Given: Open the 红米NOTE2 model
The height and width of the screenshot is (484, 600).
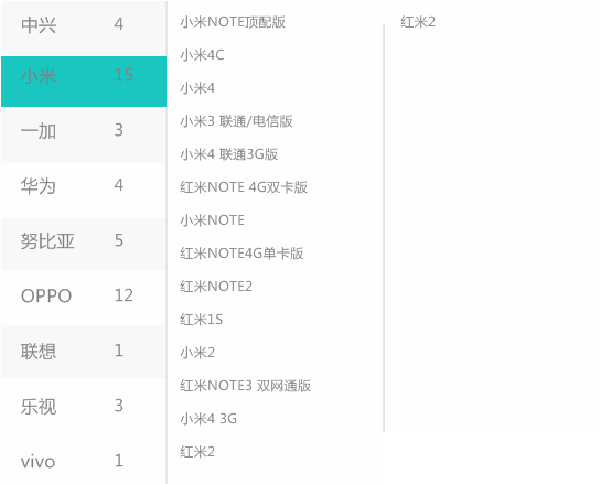Looking at the screenshot, I should point(216,286).
